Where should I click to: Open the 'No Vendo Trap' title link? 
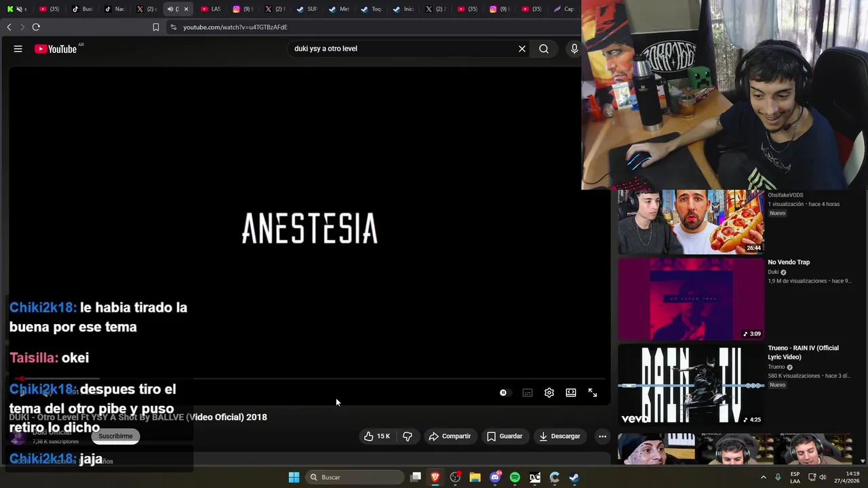coord(789,262)
